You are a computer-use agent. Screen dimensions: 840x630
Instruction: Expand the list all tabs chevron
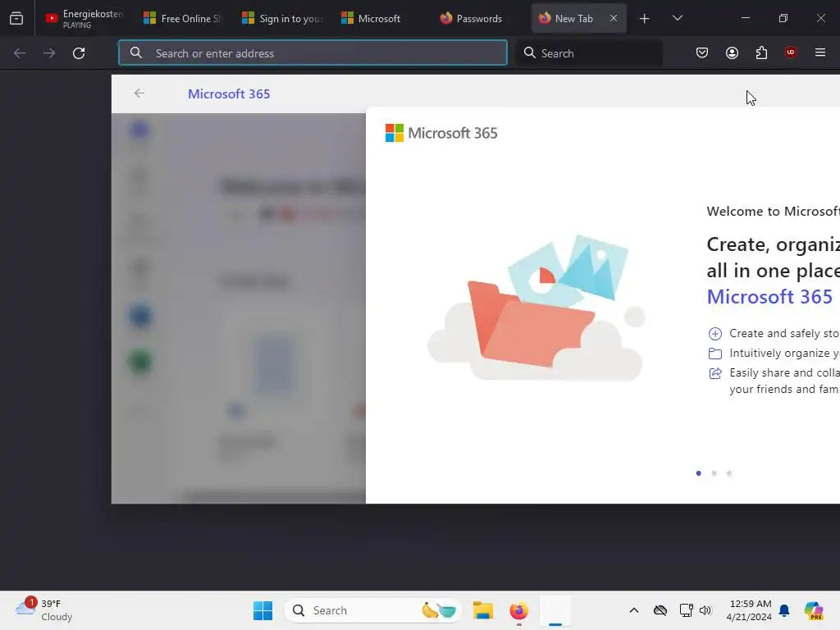coord(677,18)
